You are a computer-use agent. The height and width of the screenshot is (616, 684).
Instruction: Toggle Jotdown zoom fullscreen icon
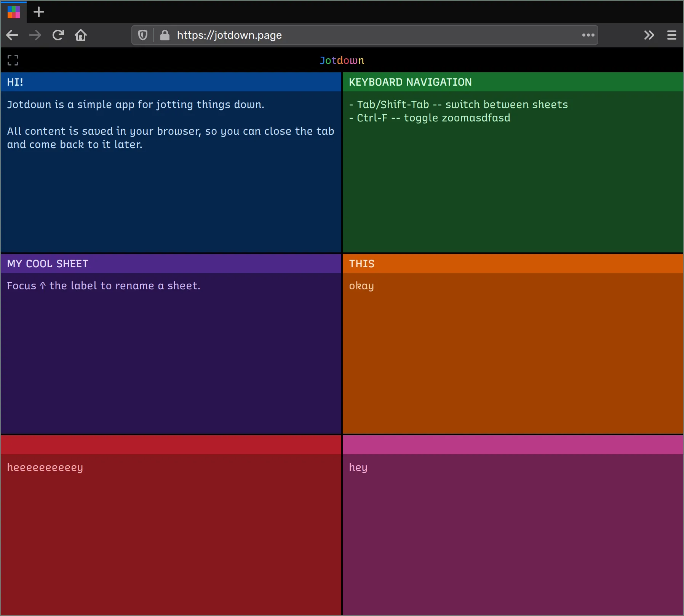click(13, 60)
